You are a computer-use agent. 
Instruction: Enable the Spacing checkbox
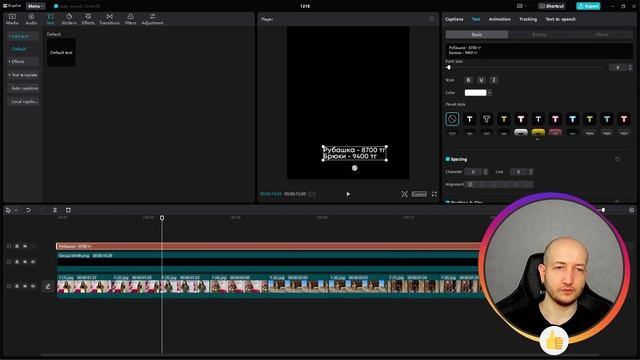pos(448,159)
